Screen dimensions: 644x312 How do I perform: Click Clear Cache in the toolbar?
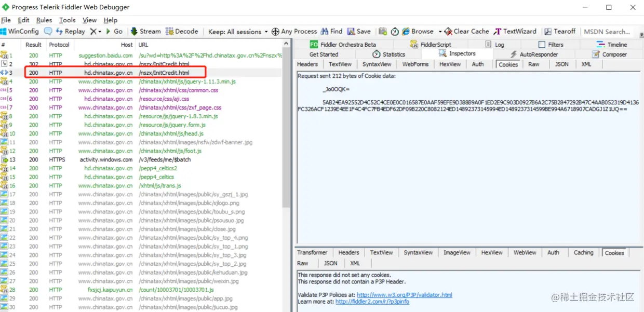tap(467, 31)
